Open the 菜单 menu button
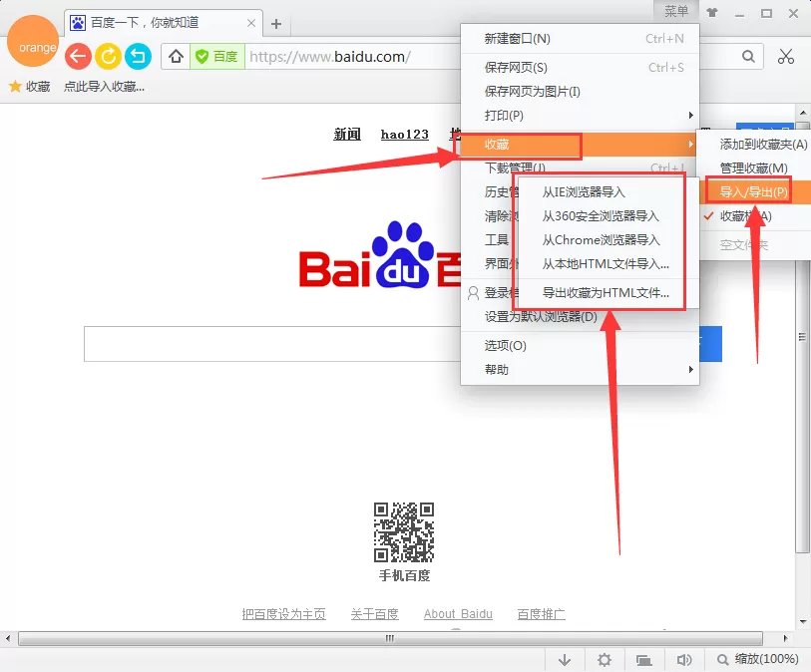 (676, 11)
